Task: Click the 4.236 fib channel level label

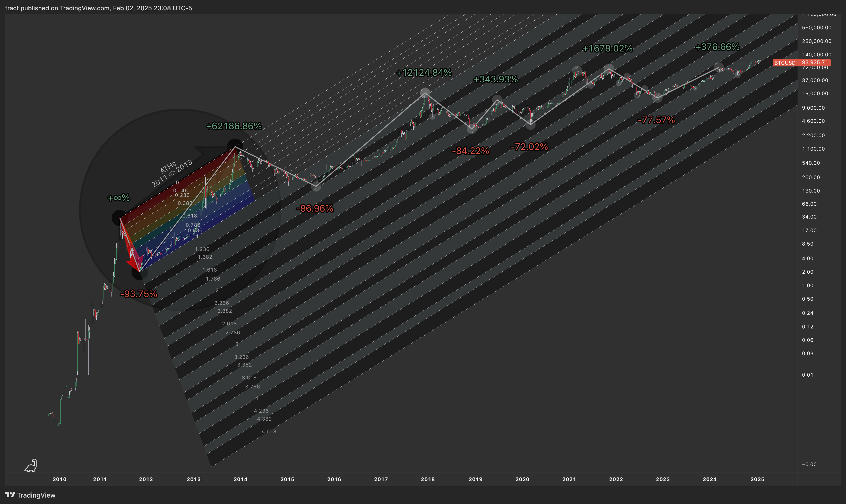Action: (x=261, y=411)
